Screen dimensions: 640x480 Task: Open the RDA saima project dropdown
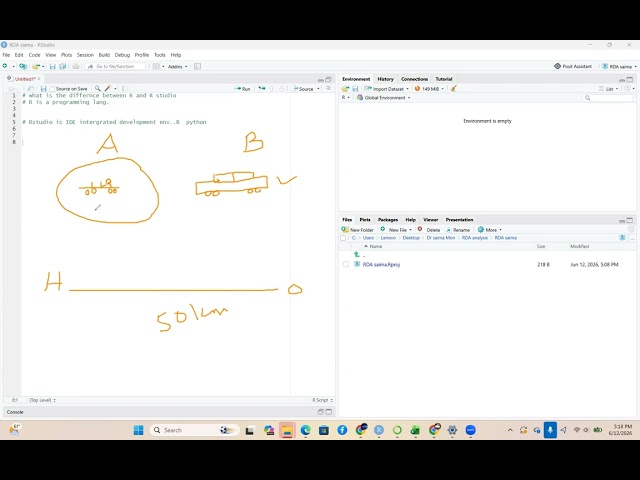coord(619,67)
